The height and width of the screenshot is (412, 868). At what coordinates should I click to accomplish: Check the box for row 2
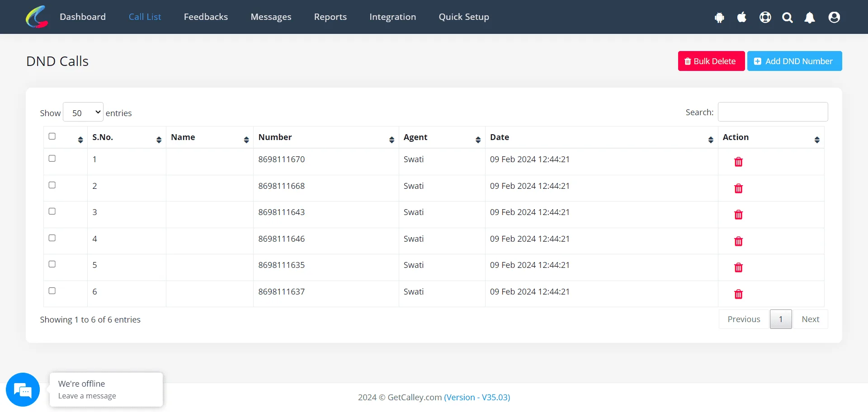52,185
